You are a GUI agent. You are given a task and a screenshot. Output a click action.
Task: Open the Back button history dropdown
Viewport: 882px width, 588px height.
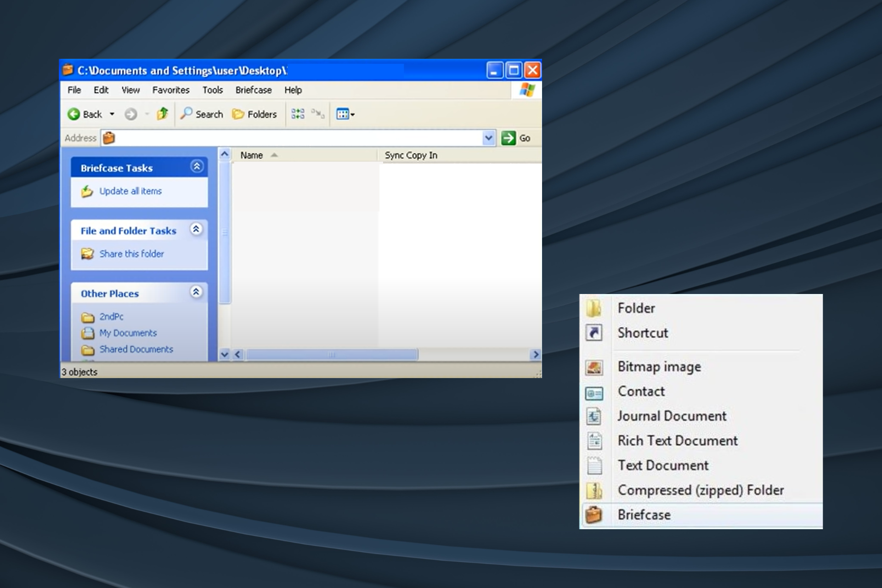tap(112, 114)
